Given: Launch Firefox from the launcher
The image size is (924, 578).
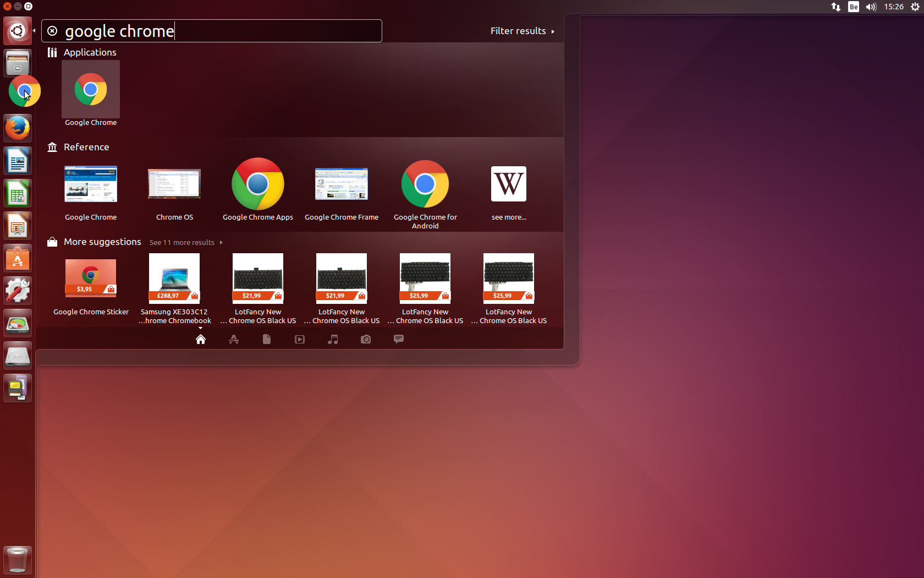Looking at the screenshot, I should 18,128.
